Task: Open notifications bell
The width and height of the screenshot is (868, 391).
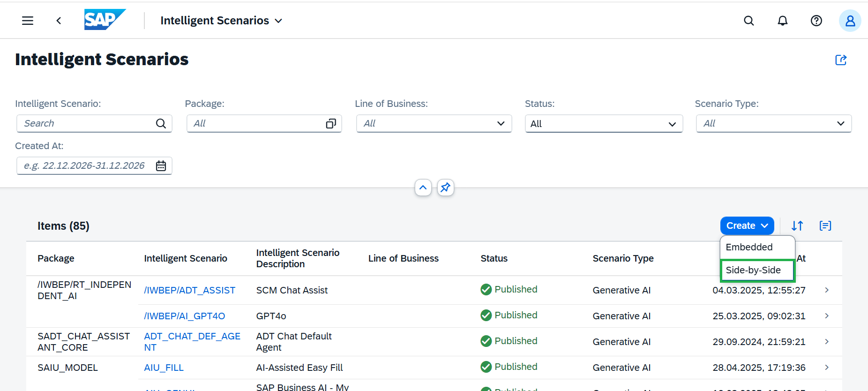Action: point(783,21)
